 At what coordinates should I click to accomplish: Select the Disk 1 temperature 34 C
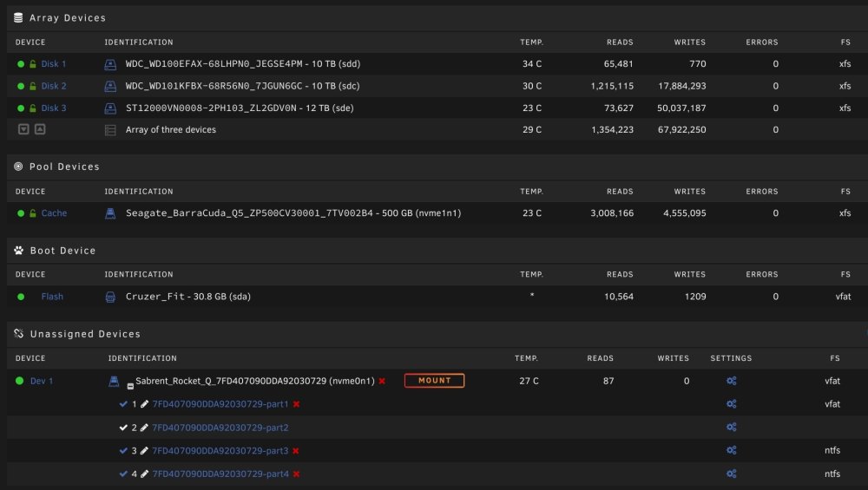click(x=532, y=64)
